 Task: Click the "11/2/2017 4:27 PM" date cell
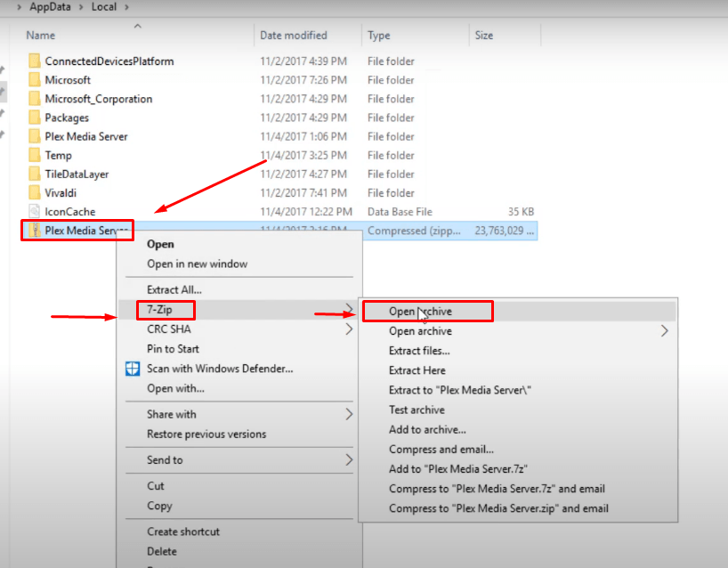(x=303, y=174)
